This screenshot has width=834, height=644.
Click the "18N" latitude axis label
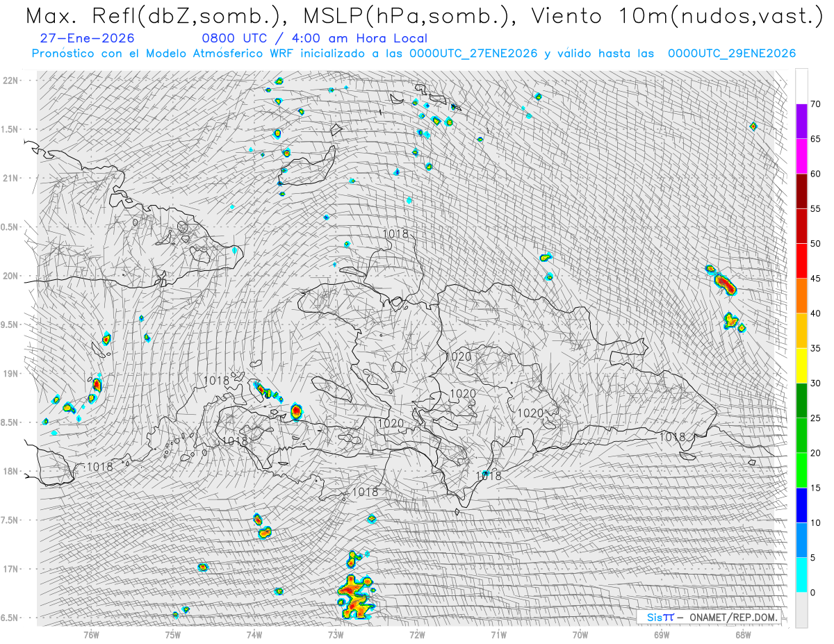point(12,472)
